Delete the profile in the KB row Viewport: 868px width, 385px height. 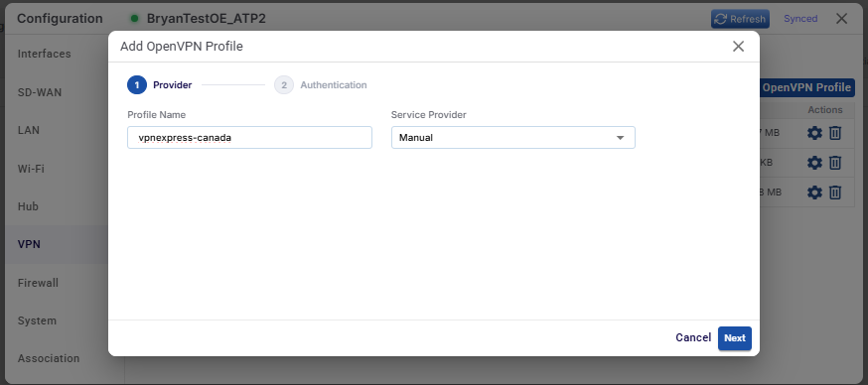click(835, 163)
